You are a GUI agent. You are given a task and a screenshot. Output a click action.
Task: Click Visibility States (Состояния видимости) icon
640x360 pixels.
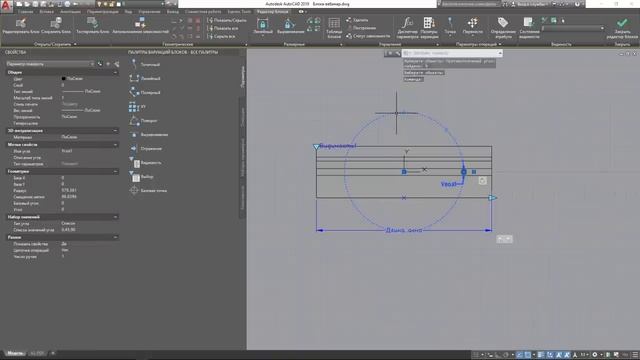point(529,23)
